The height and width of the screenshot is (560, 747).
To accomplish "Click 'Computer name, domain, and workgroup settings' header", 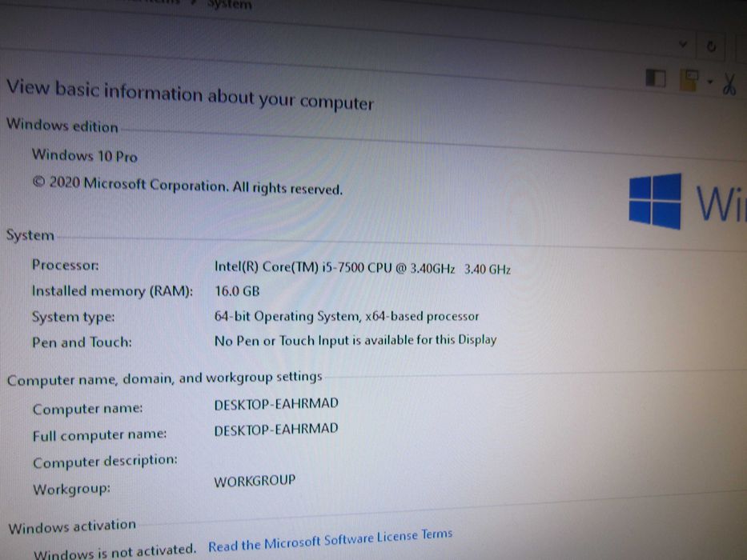I will [x=164, y=378].
